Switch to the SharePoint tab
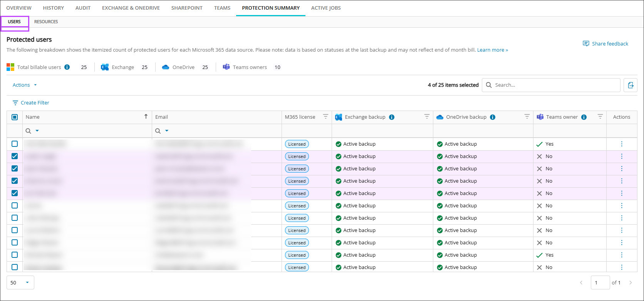This screenshot has width=644, height=301. point(187,8)
